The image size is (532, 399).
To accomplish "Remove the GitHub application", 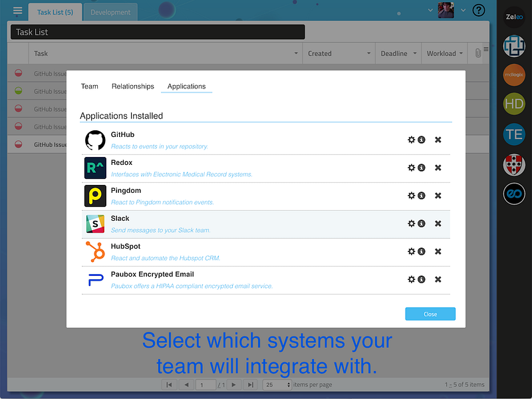I will tap(438, 140).
